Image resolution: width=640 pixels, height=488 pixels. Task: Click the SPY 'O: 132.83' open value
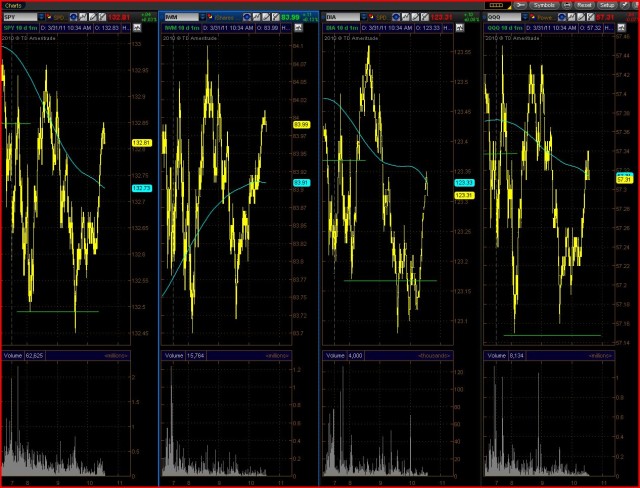tap(106, 28)
